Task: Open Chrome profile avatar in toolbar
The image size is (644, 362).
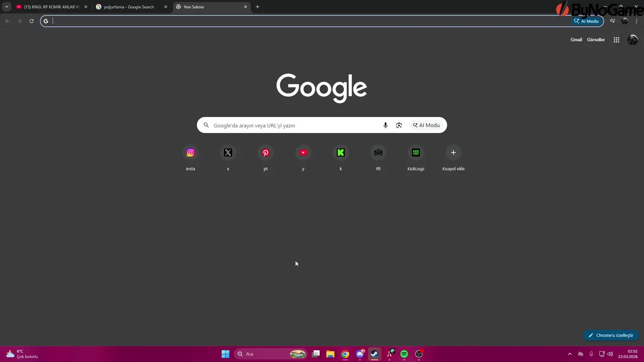Action: point(625,21)
